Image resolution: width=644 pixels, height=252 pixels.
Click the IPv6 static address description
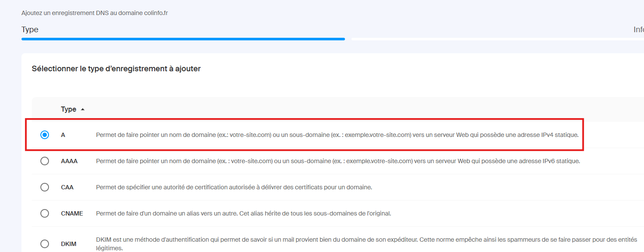tap(338, 161)
